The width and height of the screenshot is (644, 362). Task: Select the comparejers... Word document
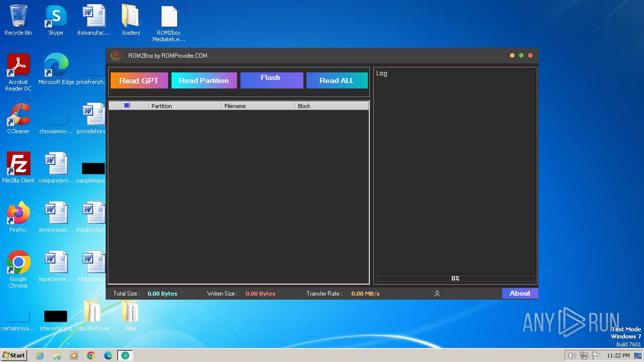click(56, 168)
